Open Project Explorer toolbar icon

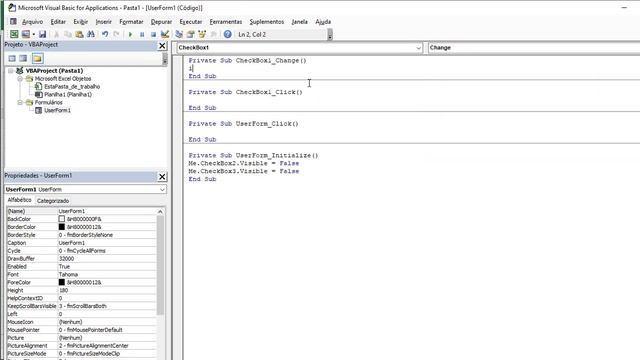179,34
